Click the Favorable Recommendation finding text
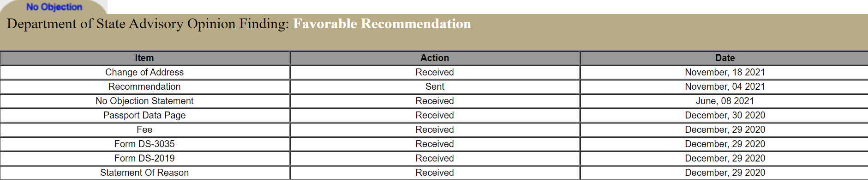This screenshot has height=180, width=868. coord(382,24)
